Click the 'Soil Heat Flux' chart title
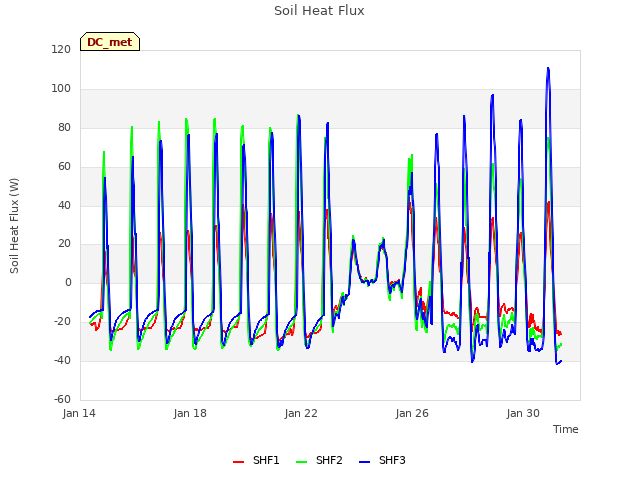This screenshot has height=480, width=640. [x=319, y=11]
